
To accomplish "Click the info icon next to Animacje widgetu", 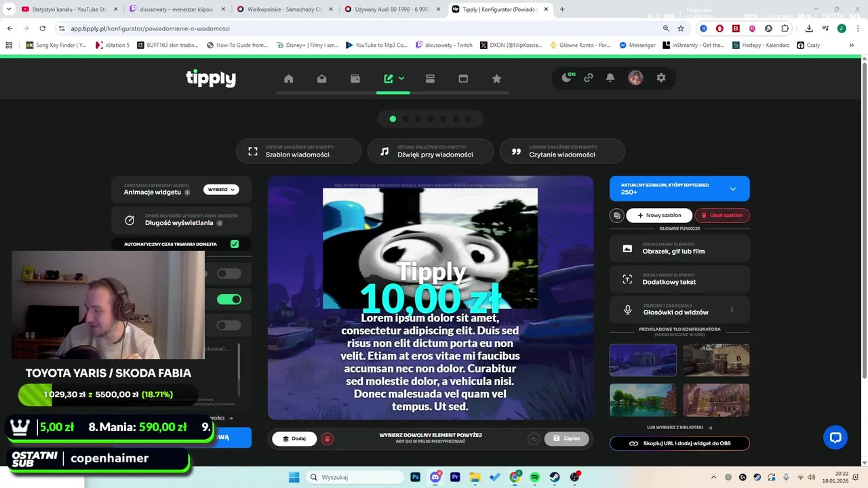I will tap(187, 192).
